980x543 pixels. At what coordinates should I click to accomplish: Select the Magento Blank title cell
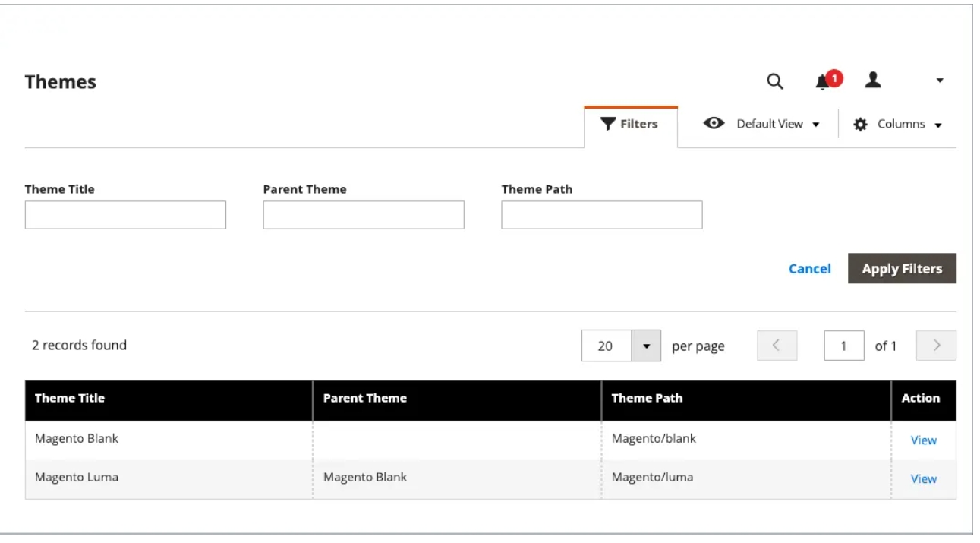[169, 440]
